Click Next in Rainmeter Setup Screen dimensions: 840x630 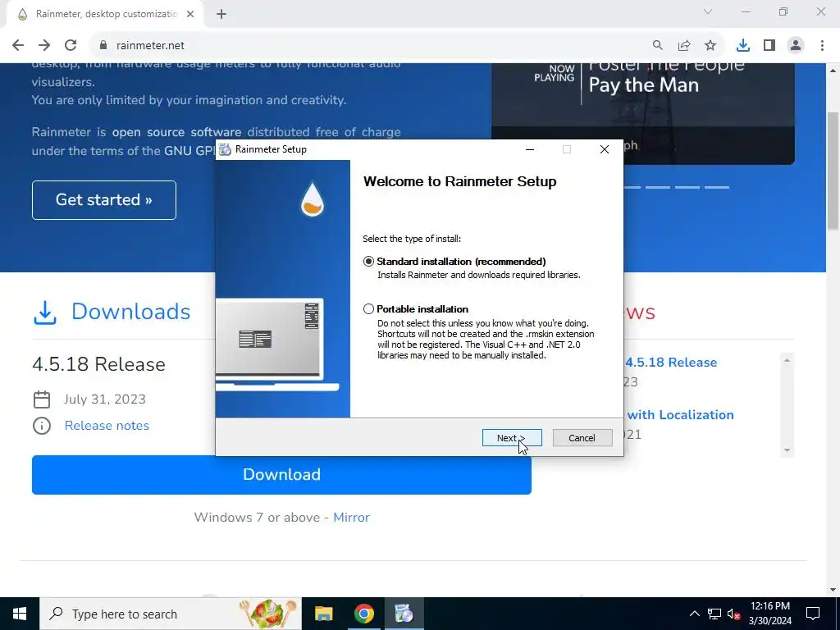tap(512, 438)
